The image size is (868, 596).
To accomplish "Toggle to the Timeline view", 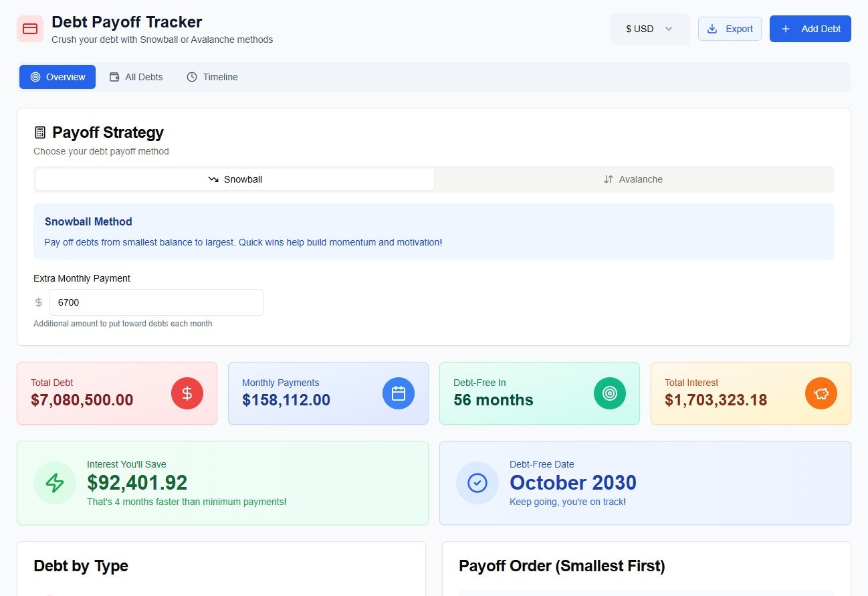I will pyautogui.click(x=212, y=77).
